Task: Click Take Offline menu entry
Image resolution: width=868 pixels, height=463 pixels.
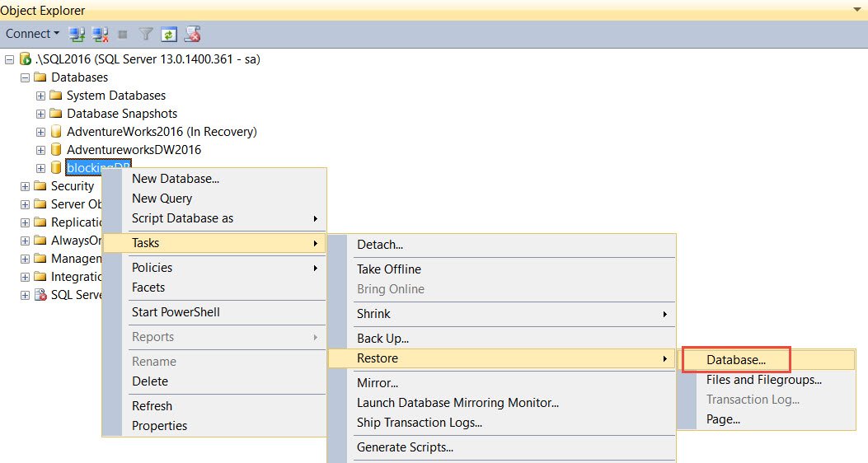Action: [389, 269]
